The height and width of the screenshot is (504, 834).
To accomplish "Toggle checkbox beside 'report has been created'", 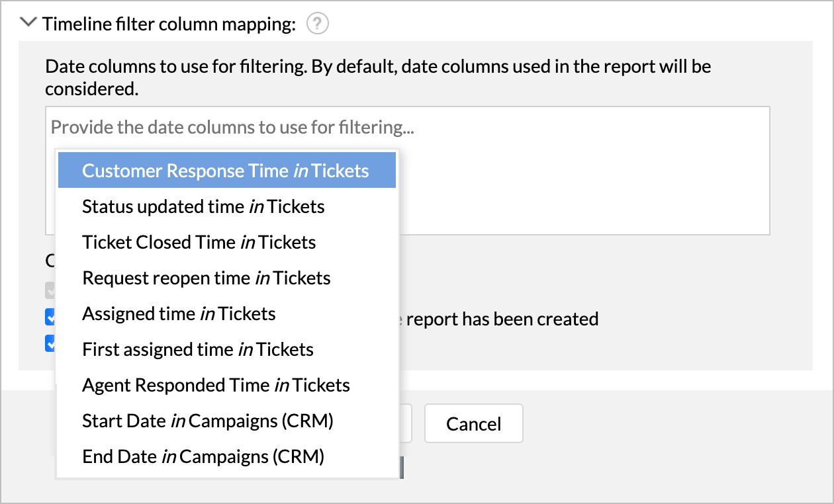I will pos(50,317).
